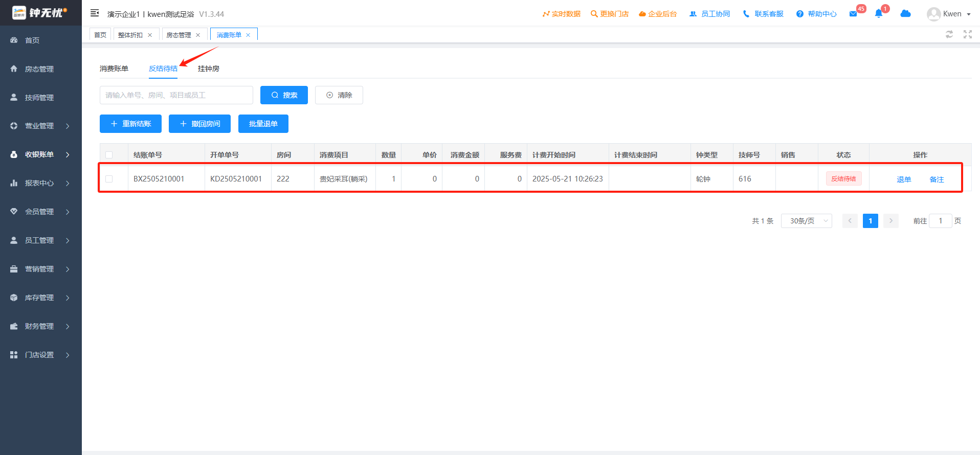Expand 营业管理 sidebar menu
Image resolution: width=980 pixels, height=455 pixels.
pyautogui.click(x=41, y=126)
